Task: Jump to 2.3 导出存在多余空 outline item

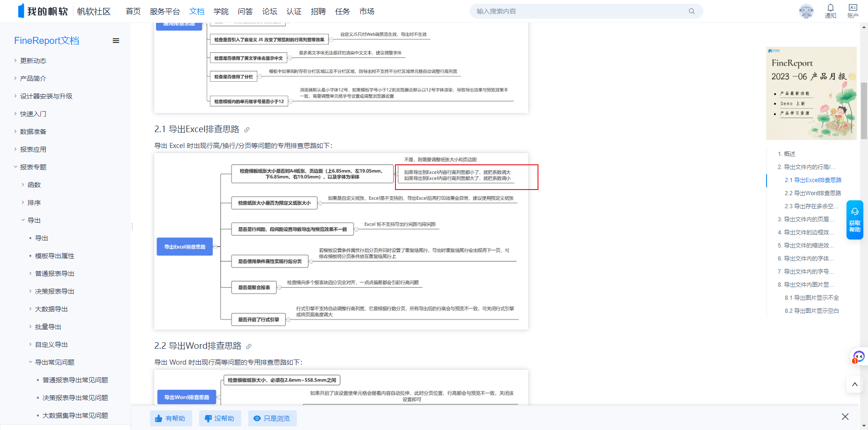Action: tap(812, 206)
